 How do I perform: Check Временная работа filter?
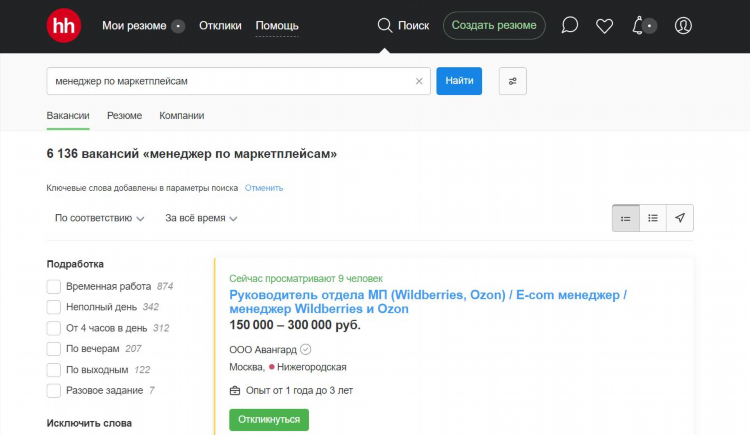tap(54, 286)
